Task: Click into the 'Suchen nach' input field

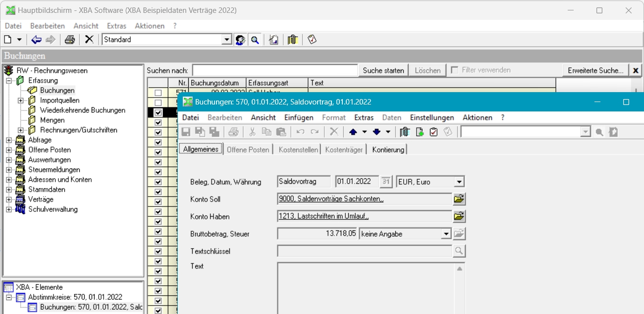Action: (x=275, y=70)
